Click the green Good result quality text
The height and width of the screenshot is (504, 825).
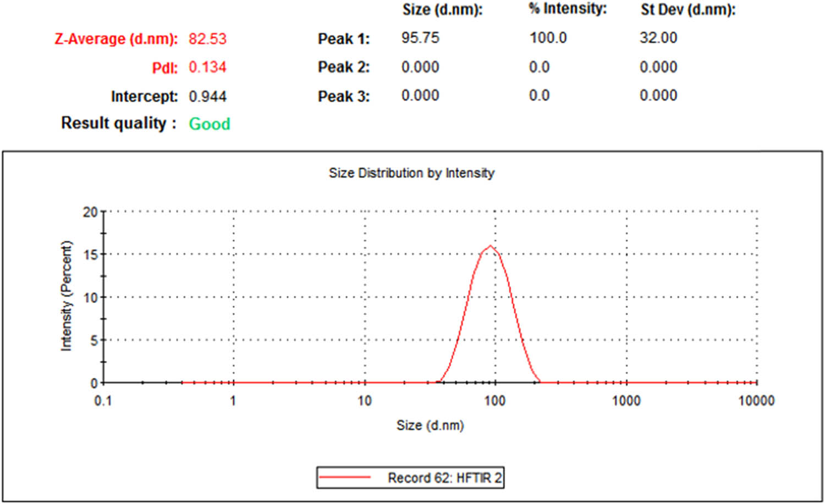point(209,124)
